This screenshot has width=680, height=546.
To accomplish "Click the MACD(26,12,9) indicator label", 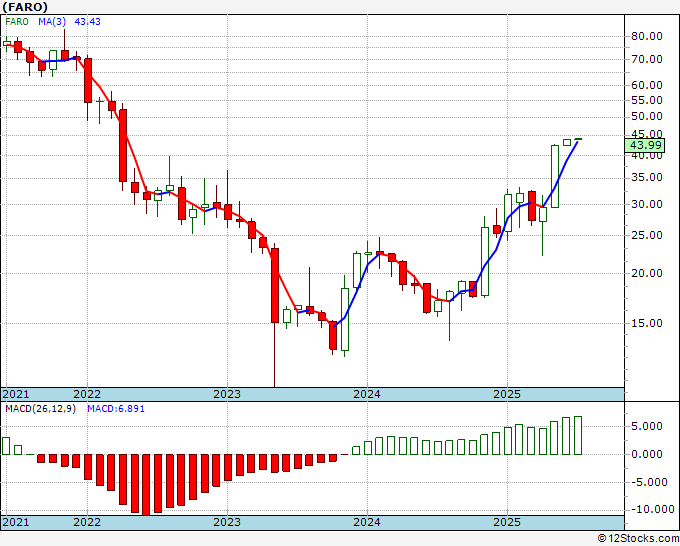I will pyautogui.click(x=40, y=409).
